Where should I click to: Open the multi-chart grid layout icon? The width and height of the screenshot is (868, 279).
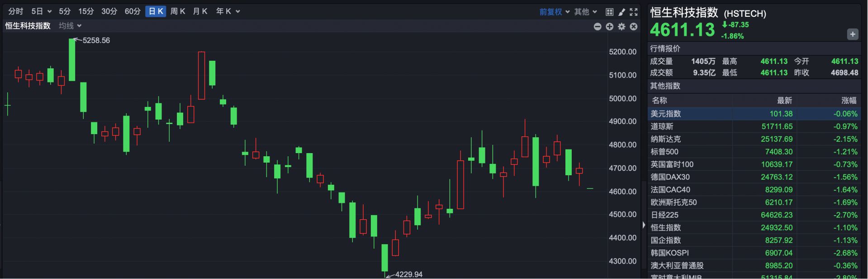pos(609,12)
